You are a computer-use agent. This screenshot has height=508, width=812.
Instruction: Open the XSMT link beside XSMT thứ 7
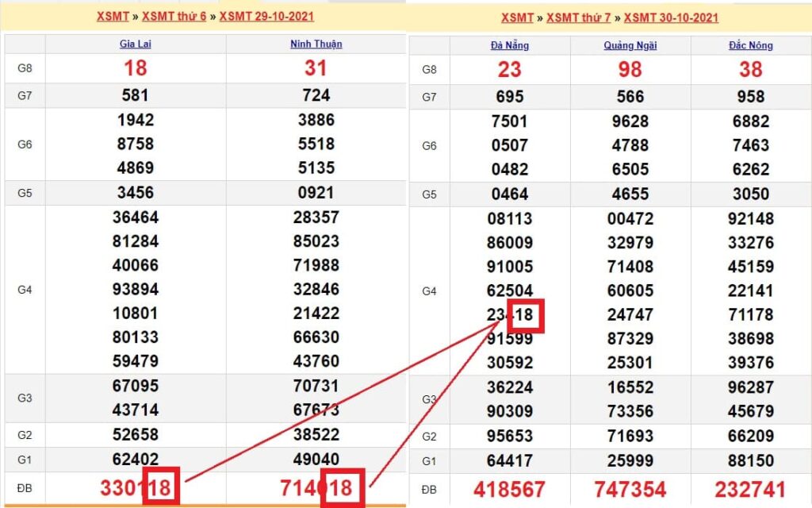point(517,17)
